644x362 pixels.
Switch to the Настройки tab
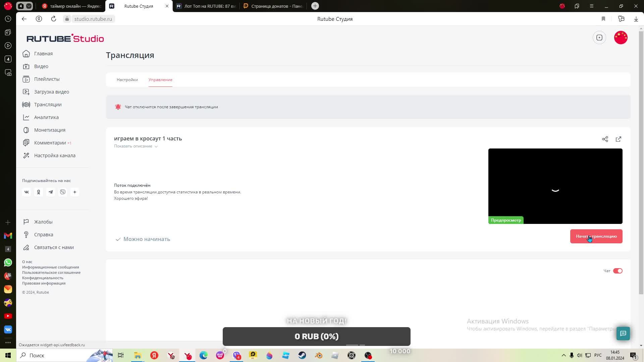[x=127, y=80]
